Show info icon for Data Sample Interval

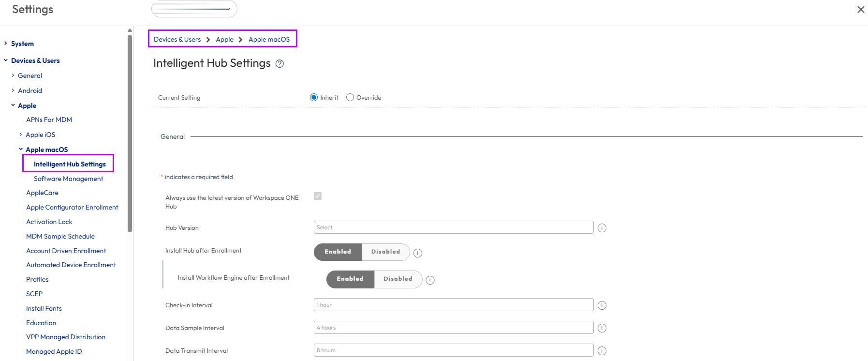(x=602, y=328)
